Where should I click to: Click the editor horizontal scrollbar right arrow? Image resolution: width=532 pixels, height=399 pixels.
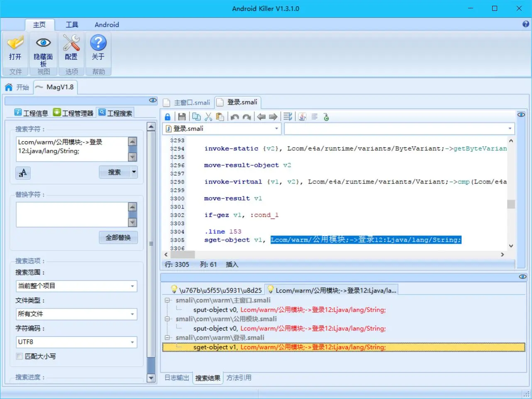point(502,255)
